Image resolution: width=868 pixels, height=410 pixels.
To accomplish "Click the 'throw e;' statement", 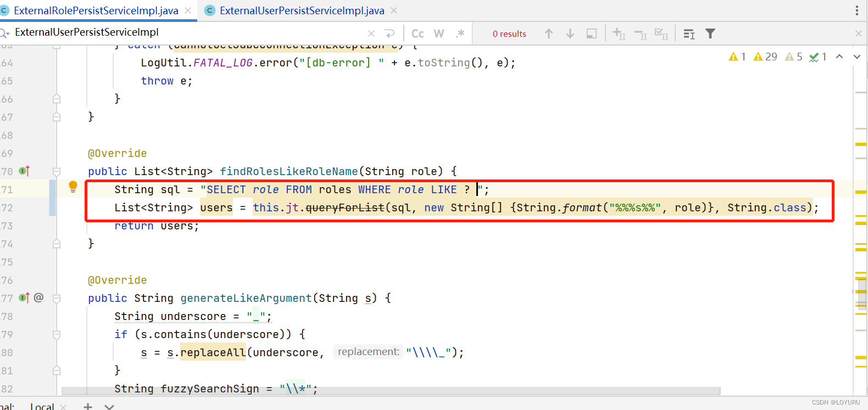I will tap(167, 81).
